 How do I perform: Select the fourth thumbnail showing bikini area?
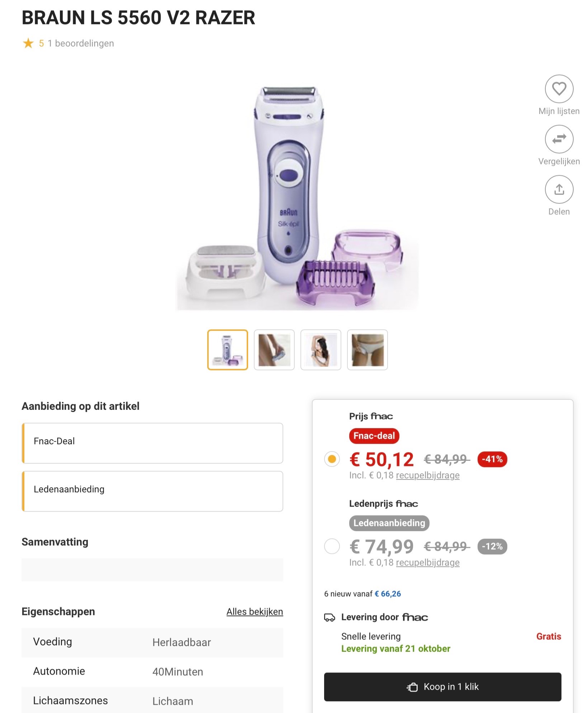pyautogui.click(x=367, y=350)
